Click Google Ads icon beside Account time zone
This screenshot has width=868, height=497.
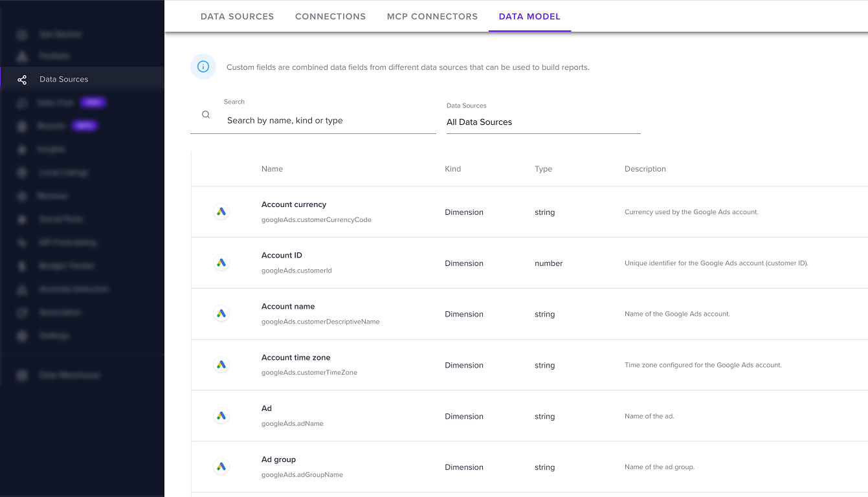[x=221, y=365]
